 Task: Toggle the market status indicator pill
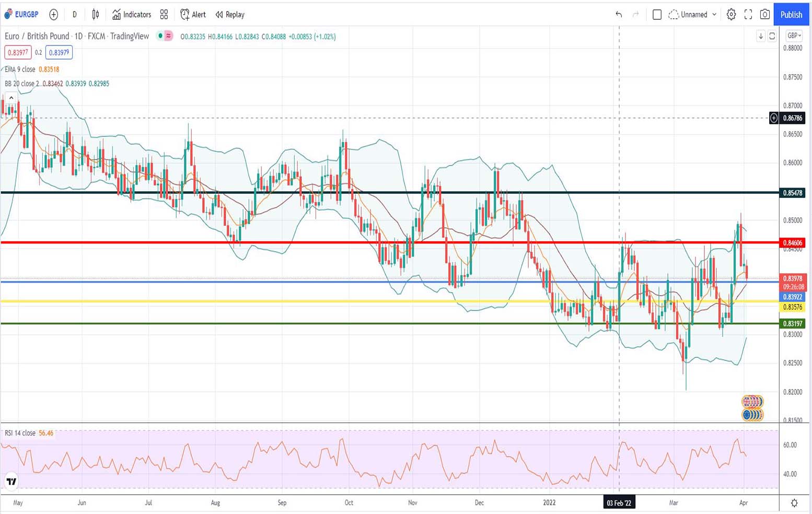coord(165,36)
